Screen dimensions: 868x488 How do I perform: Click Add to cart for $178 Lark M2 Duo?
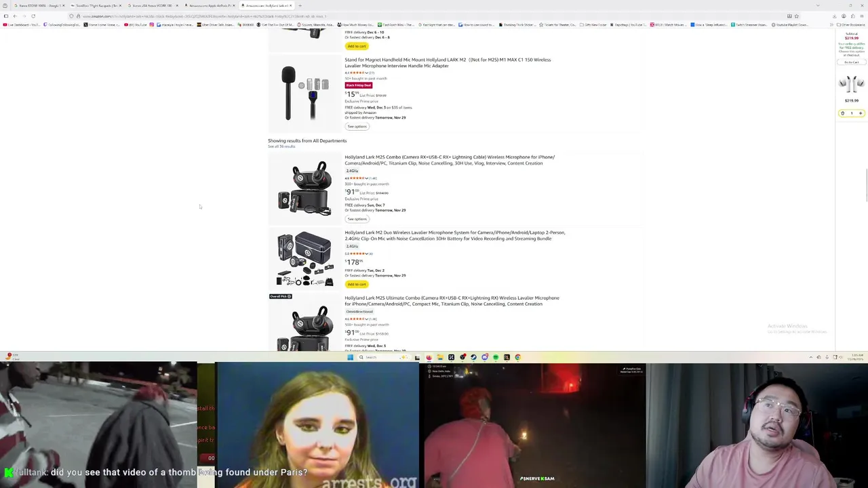356,285
